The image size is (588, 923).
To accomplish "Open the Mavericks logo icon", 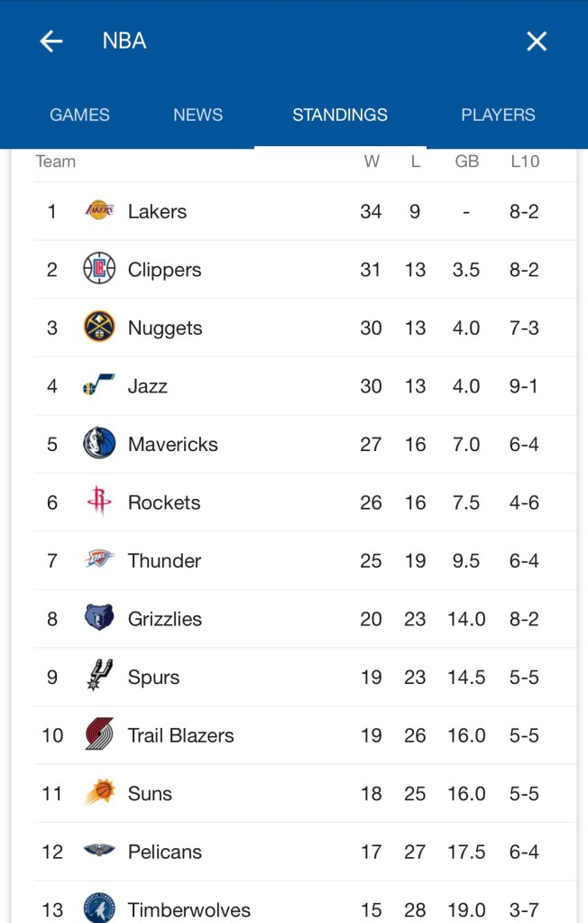I will point(99,444).
